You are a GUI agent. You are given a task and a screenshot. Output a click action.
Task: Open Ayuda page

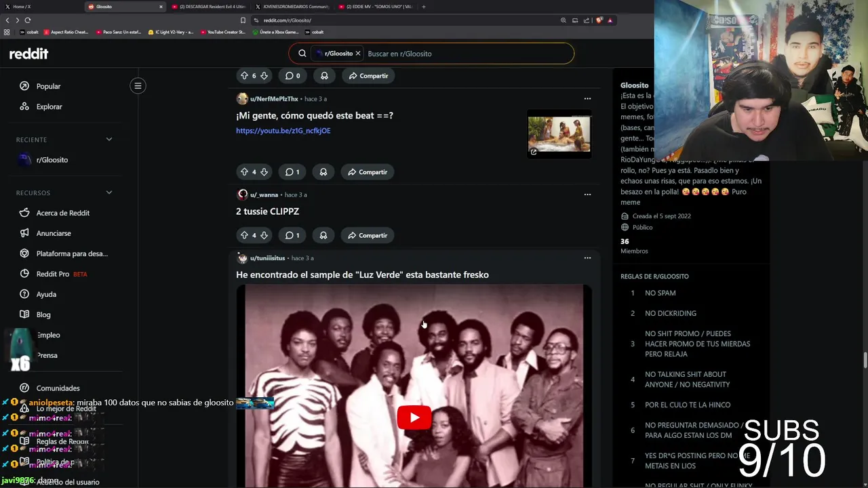[45, 294]
